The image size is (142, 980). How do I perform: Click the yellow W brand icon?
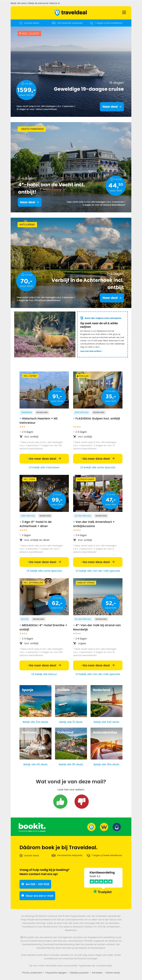(x=104, y=827)
